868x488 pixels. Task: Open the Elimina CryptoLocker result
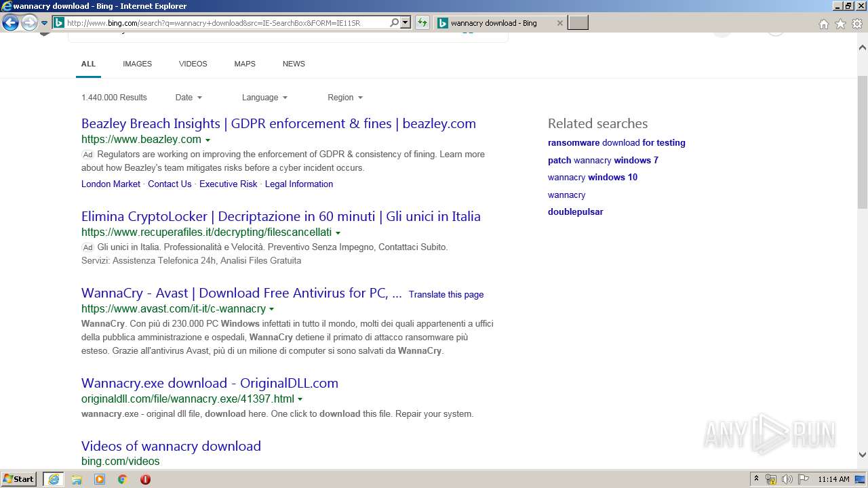(281, 216)
